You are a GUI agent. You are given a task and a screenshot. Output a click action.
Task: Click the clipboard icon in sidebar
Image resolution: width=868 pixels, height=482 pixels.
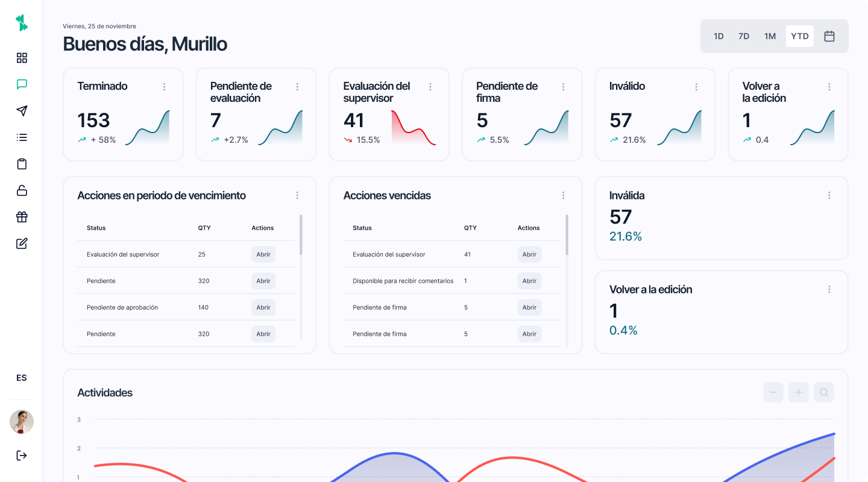[22, 164]
